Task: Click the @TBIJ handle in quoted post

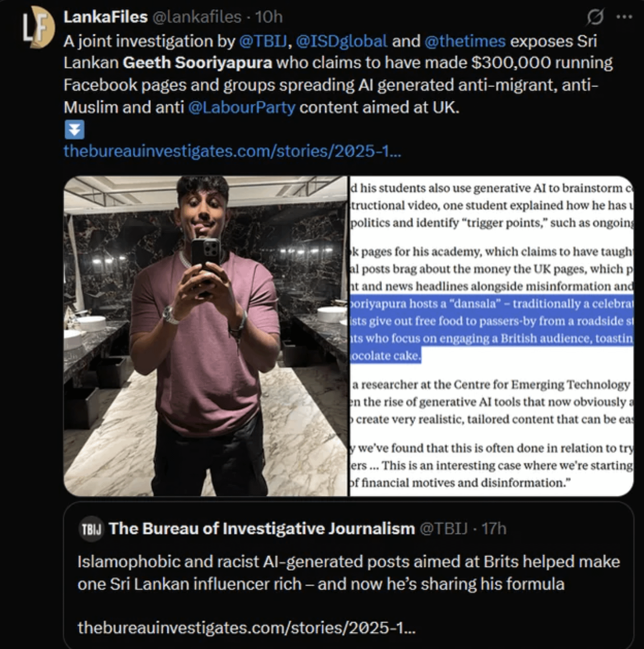Action: (x=443, y=529)
